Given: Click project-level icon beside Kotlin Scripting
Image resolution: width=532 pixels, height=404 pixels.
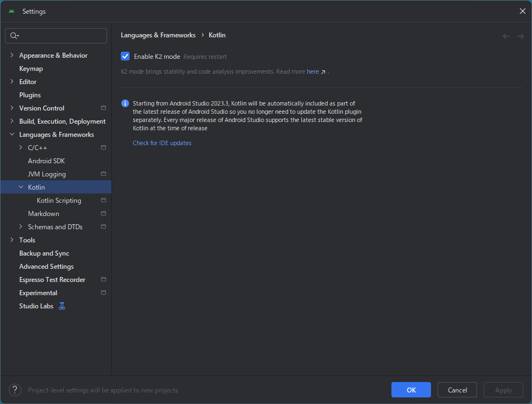Looking at the screenshot, I should click(x=103, y=200).
